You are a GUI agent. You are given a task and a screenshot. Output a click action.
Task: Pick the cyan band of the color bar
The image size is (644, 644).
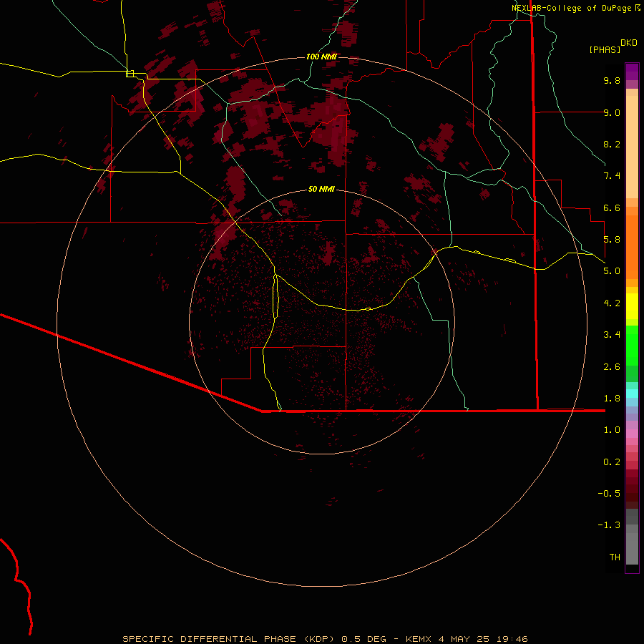[632, 394]
